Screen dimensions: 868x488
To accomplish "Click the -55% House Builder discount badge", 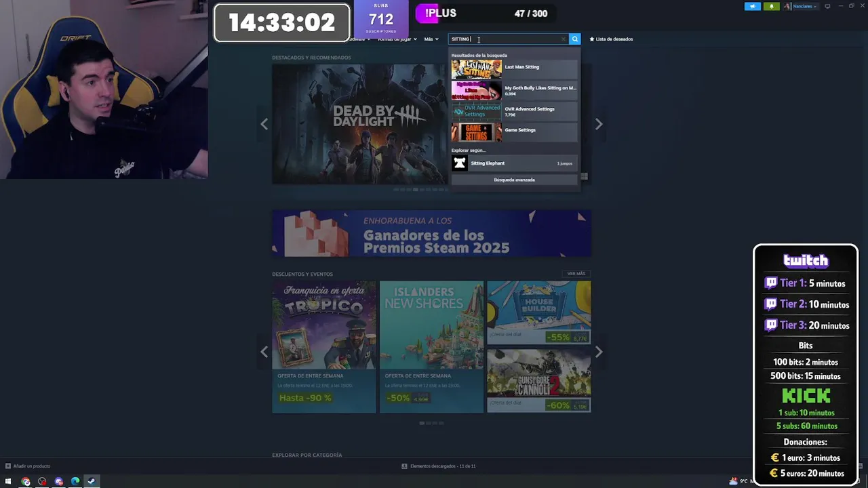I will click(x=558, y=337).
